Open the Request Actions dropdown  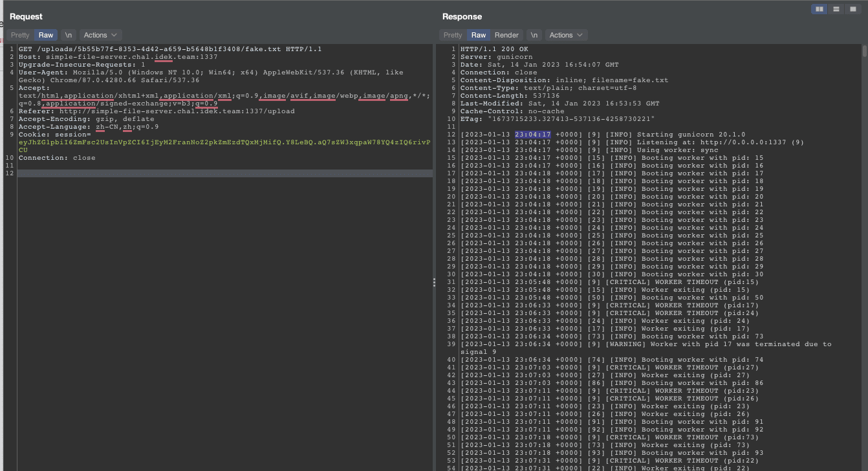point(100,35)
